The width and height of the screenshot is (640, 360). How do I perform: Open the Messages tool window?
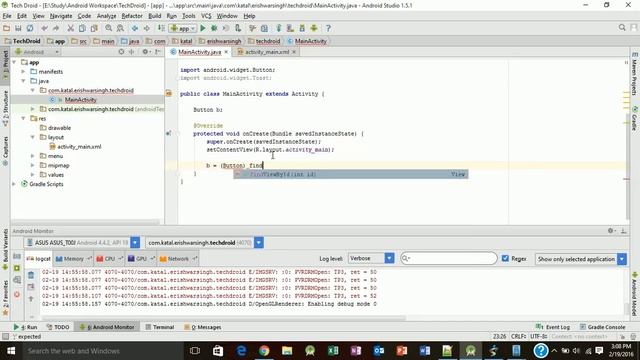(202, 327)
